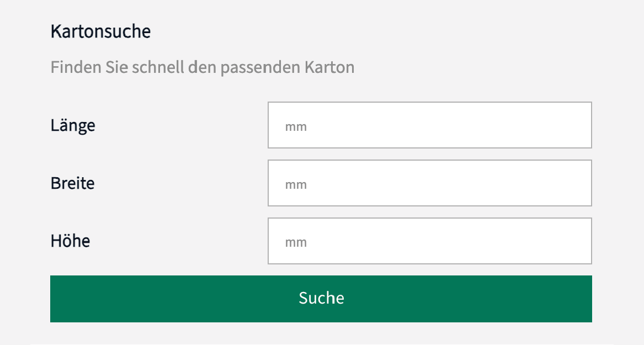Click the mm placeholder in Höhe field
Screen dimensions: 644x345
click(x=296, y=243)
